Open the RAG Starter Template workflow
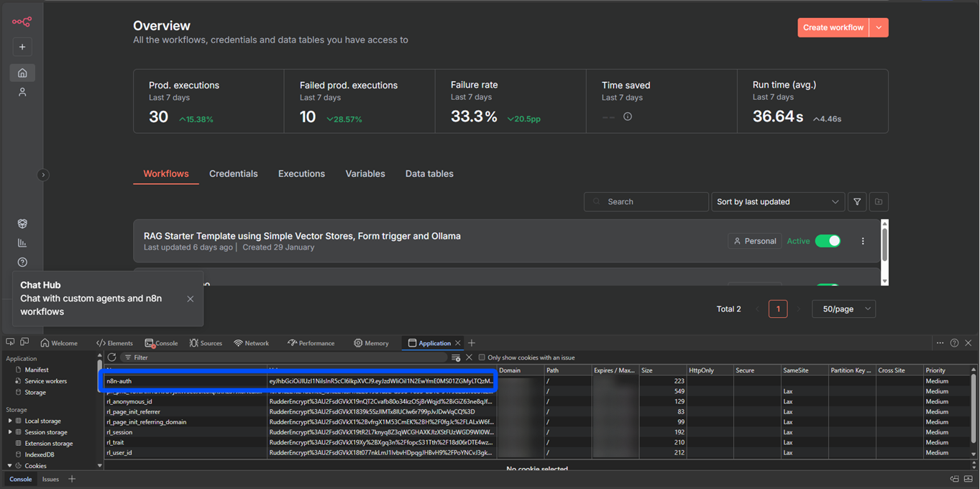This screenshot has height=489, width=980. [x=302, y=236]
